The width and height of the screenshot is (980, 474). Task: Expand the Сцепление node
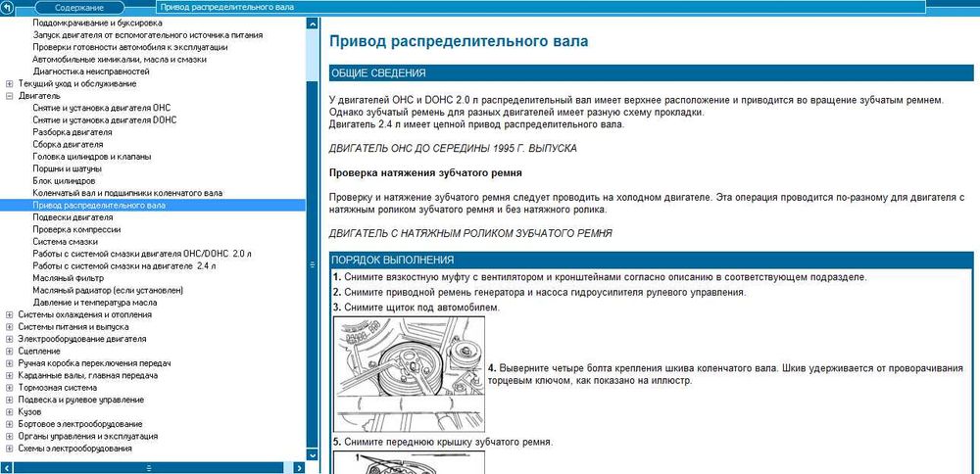pyautogui.click(x=9, y=351)
